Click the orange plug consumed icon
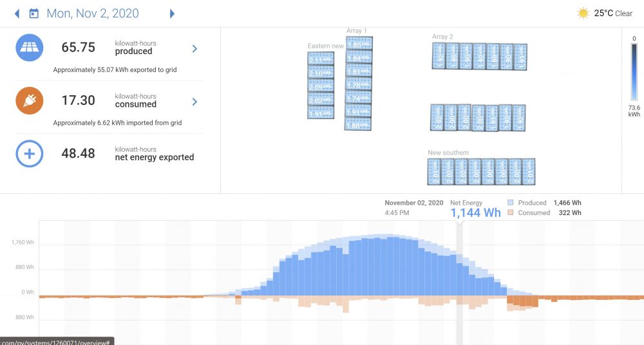The height and width of the screenshot is (345, 644). pos(30,100)
